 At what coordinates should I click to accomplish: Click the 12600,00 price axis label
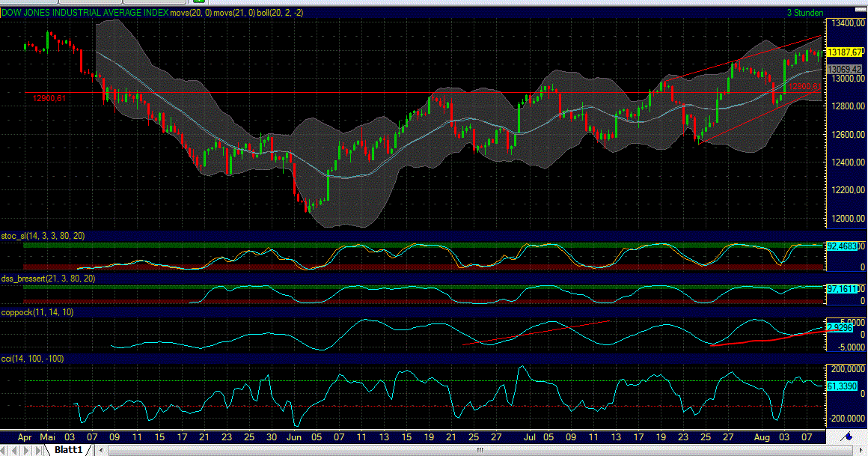(x=848, y=135)
